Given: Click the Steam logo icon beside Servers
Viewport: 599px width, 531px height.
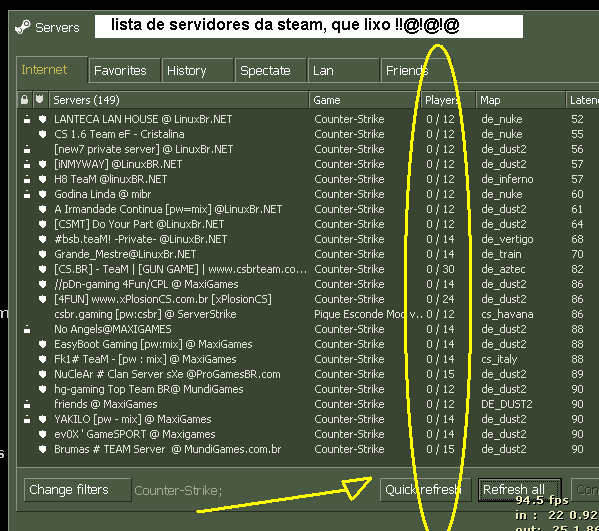Looking at the screenshot, I should pyautogui.click(x=23, y=27).
